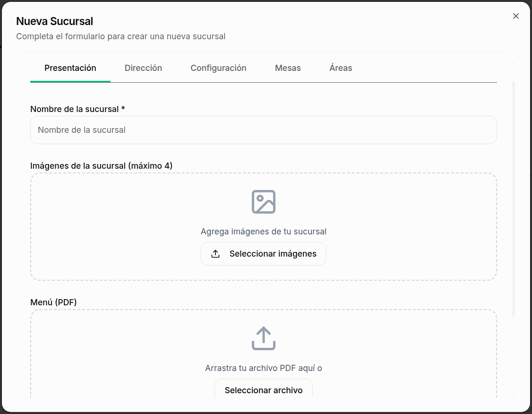Switch to the Presentación tab
Screen dimensions: 532x414
point(70,68)
